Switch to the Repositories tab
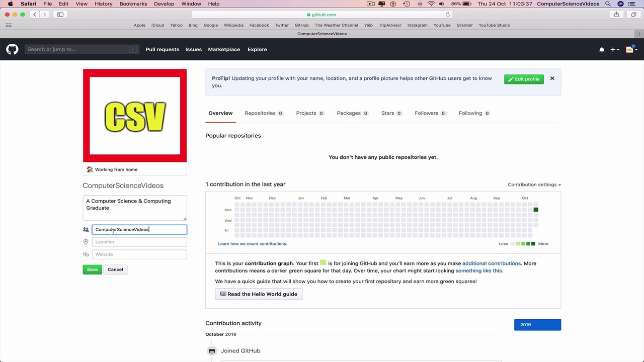Screen dimensions: 644x362 [264, 113]
